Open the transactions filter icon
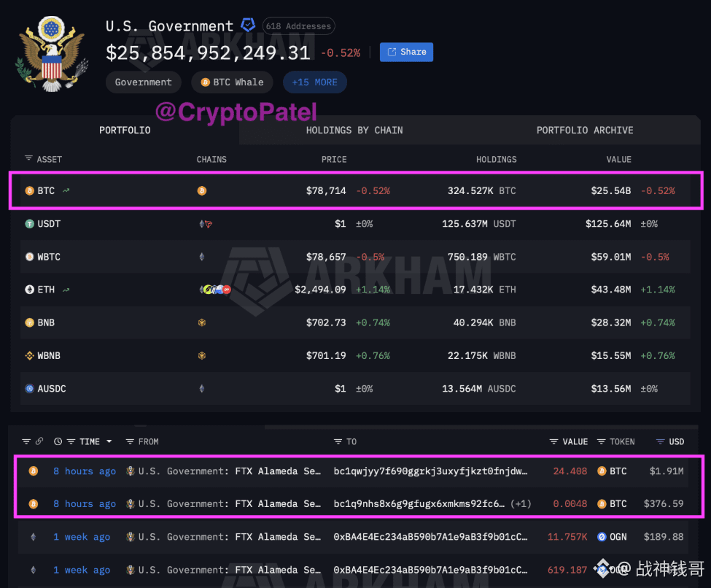This screenshot has height=588, width=711. coord(26,441)
